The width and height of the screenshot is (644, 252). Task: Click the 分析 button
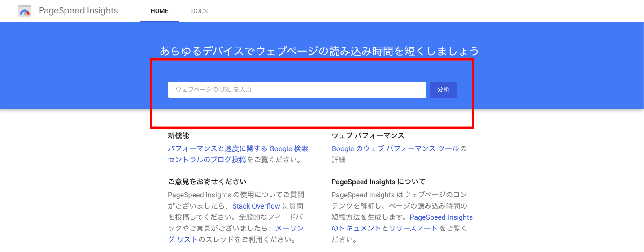point(444,90)
